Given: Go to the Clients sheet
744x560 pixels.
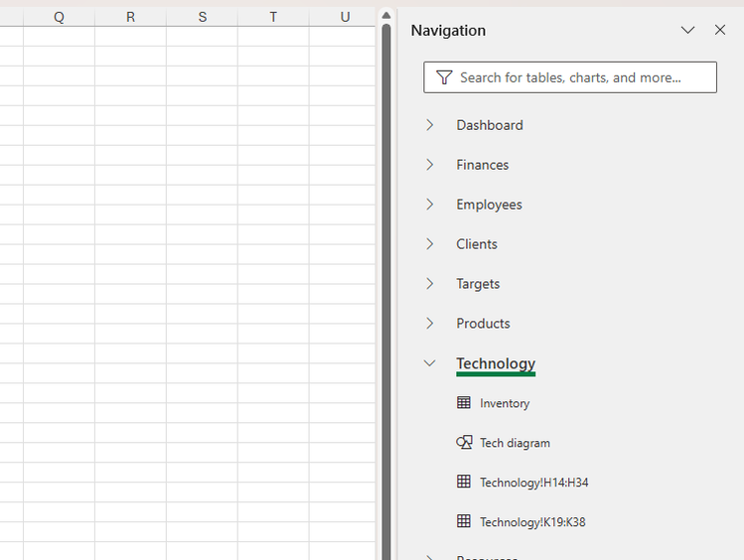Looking at the screenshot, I should tap(477, 243).
